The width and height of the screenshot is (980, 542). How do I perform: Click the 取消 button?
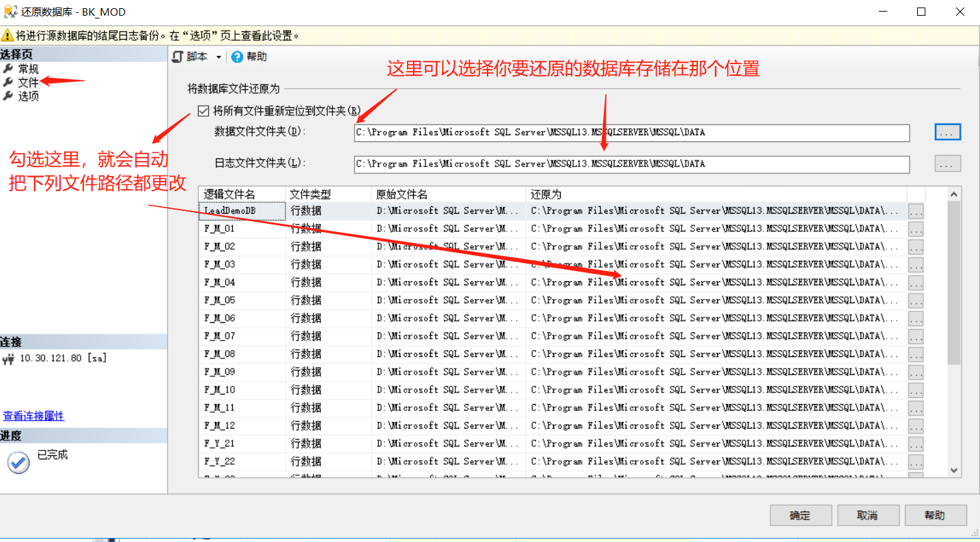pos(868,515)
